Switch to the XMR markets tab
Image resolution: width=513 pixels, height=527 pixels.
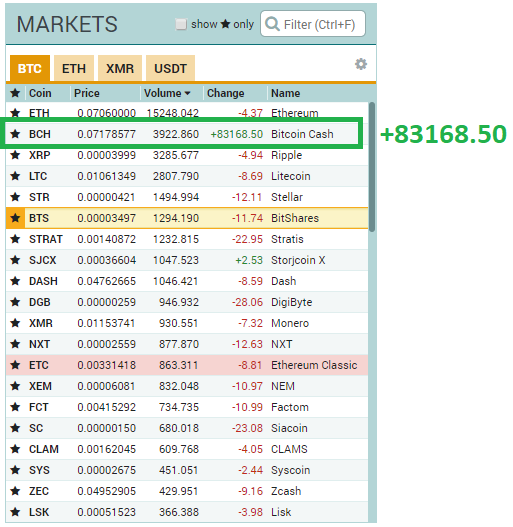click(120, 68)
